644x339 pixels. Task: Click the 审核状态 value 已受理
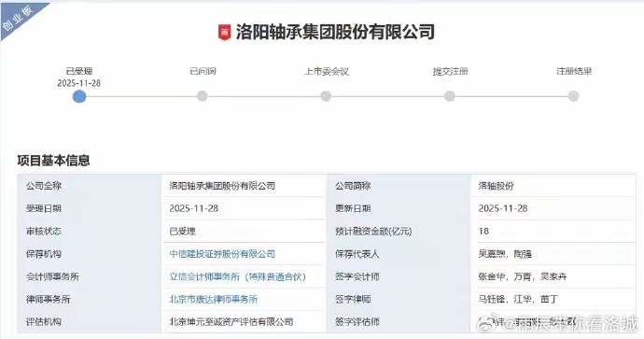pos(182,232)
